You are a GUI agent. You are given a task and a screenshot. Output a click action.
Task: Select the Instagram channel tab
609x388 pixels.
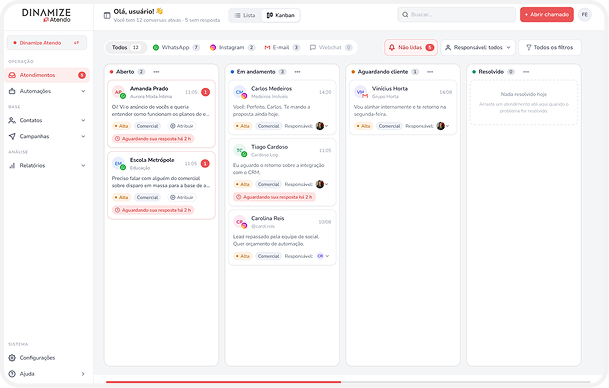(232, 47)
